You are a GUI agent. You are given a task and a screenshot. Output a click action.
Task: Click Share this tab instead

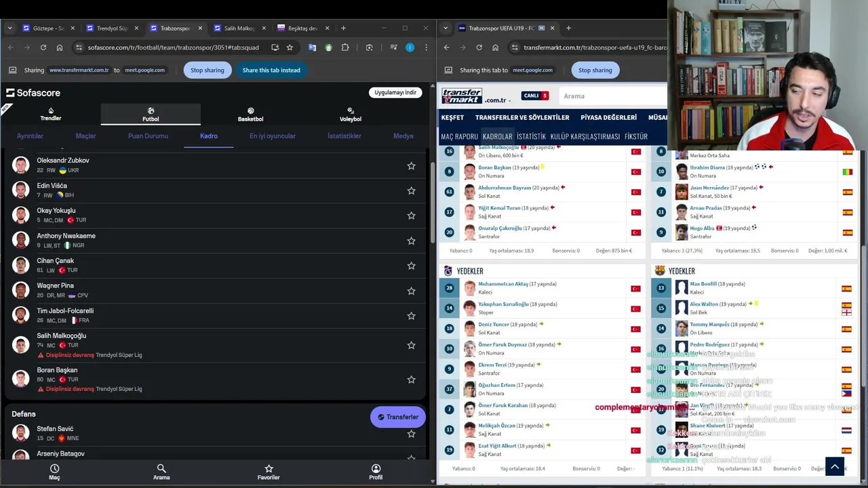pos(271,70)
